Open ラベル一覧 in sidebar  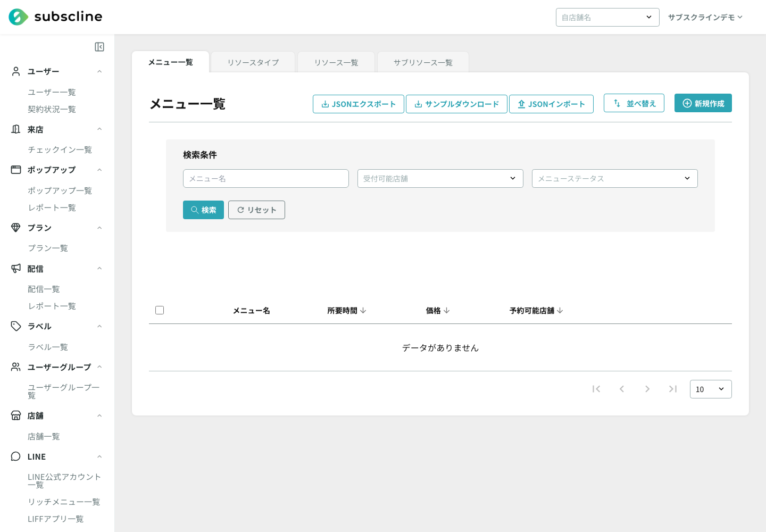click(48, 347)
